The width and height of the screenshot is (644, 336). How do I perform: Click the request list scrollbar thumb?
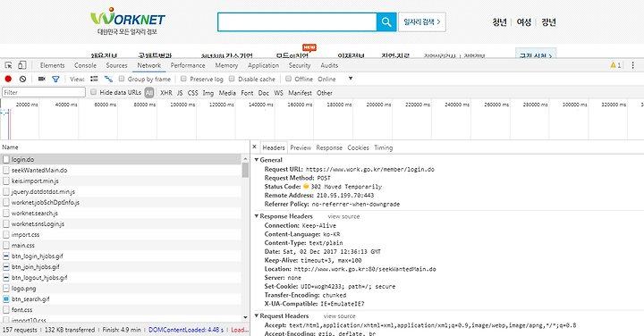click(245, 170)
